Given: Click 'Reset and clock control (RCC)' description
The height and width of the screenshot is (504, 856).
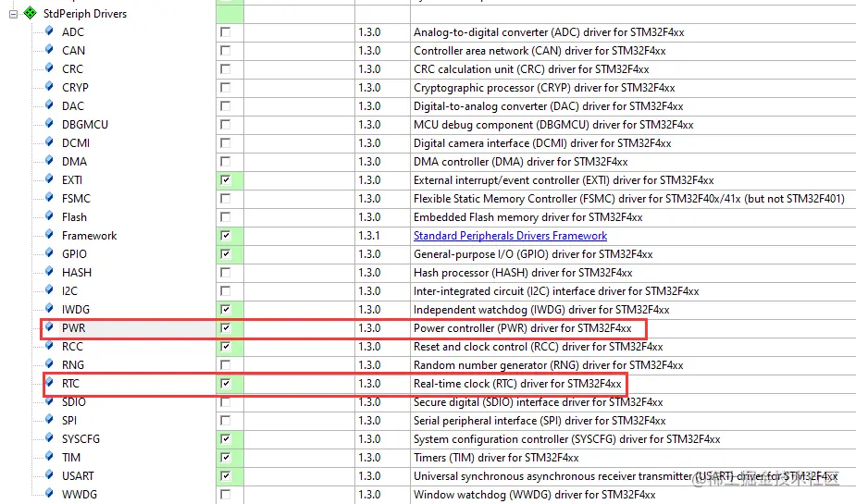Looking at the screenshot, I should pyautogui.click(x=539, y=347).
